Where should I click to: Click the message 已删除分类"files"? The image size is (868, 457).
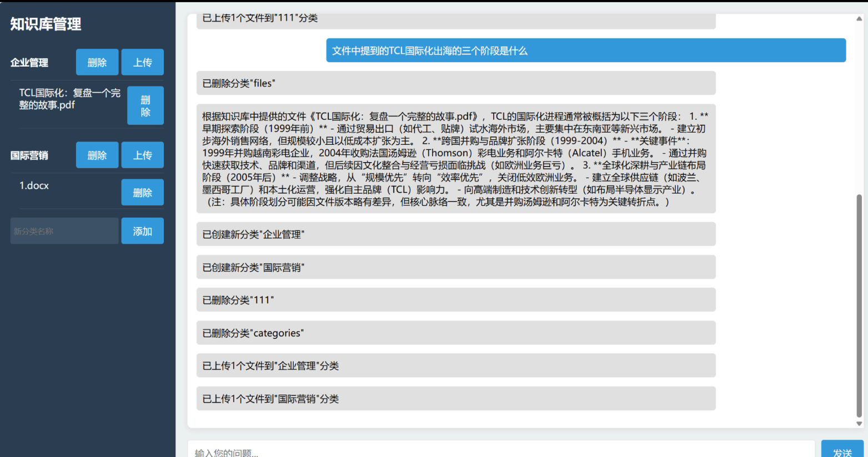pos(456,83)
